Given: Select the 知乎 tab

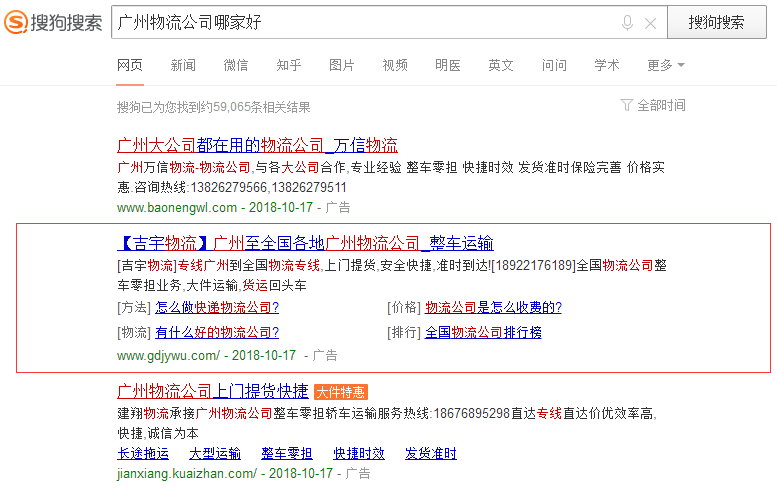Looking at the screenshot, I should [289, 65].
